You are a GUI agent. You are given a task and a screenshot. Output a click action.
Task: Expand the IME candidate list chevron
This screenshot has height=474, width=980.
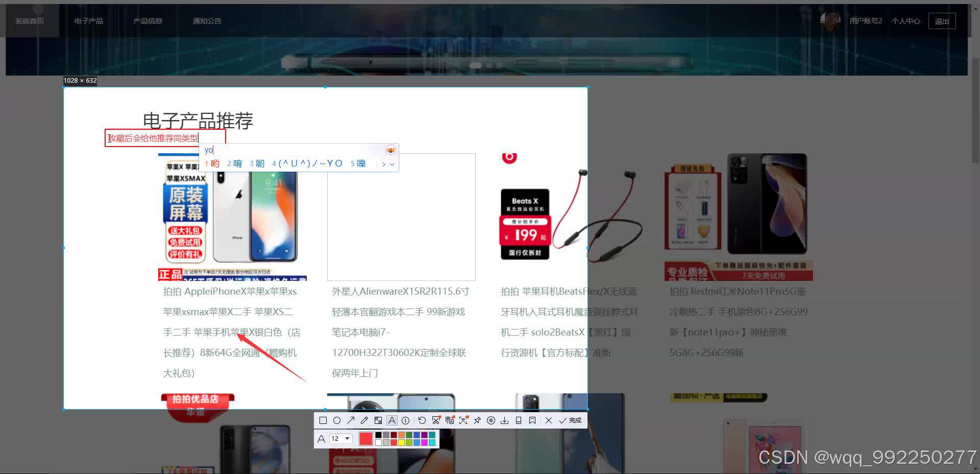(x=392, y=164)
